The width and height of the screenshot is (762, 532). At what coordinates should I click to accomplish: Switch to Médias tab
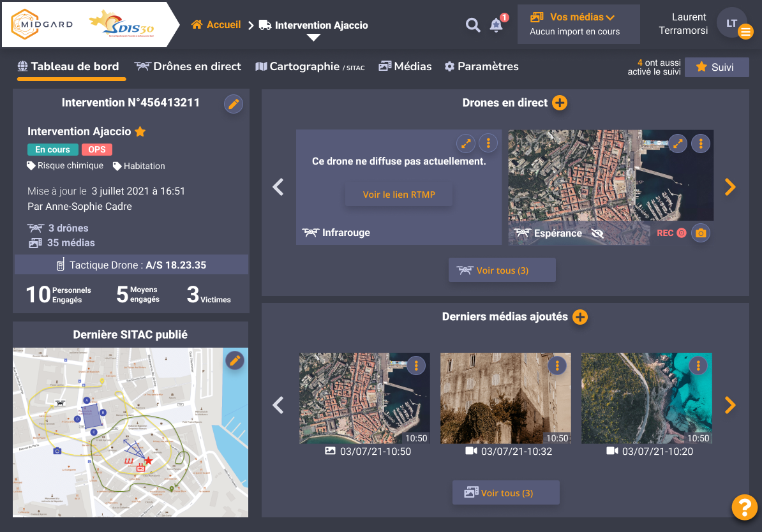tap(405, 66)
